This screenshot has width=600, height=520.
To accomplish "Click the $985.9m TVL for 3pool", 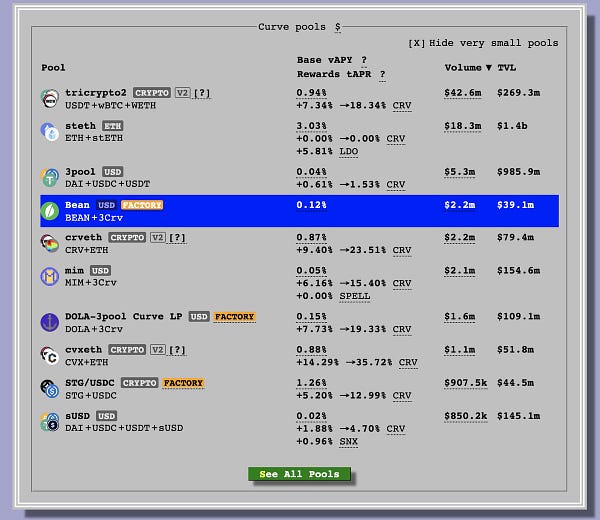I will click(x=518, y=172).
